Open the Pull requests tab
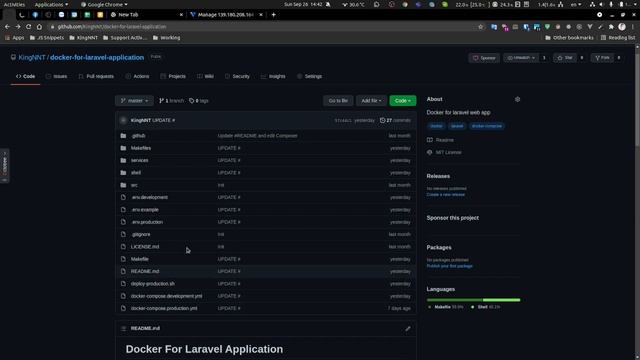This screenshot has width=640, height=360. [96, 76]
